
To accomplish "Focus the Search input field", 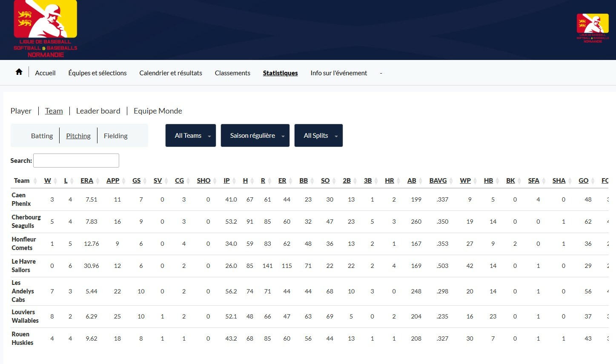I will click(x=76, y=161).
